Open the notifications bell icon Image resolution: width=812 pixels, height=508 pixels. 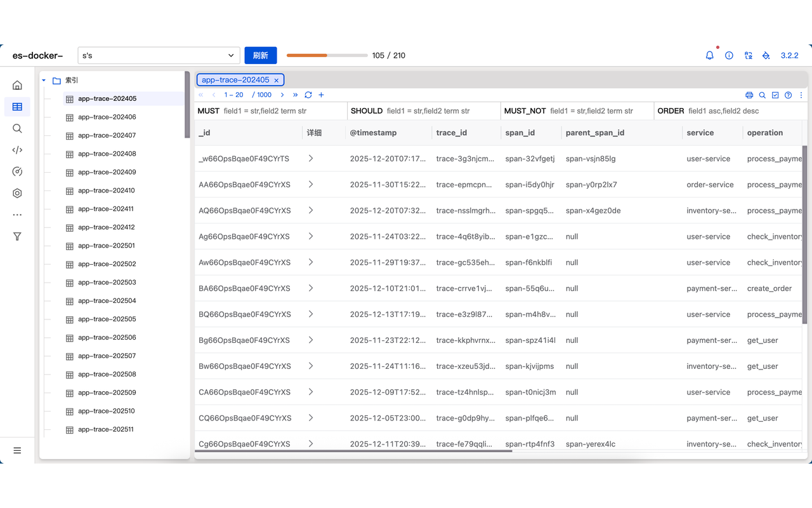(x=709, y=55)
